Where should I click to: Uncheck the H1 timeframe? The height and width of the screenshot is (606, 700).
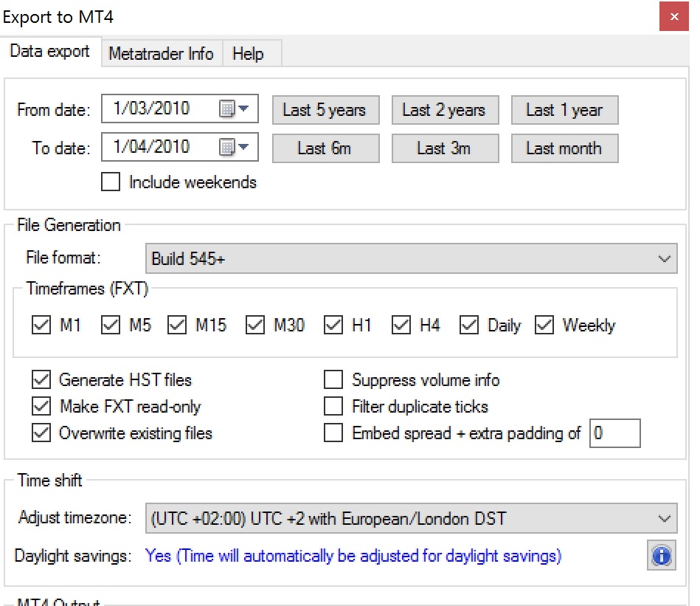coord(333,325)
